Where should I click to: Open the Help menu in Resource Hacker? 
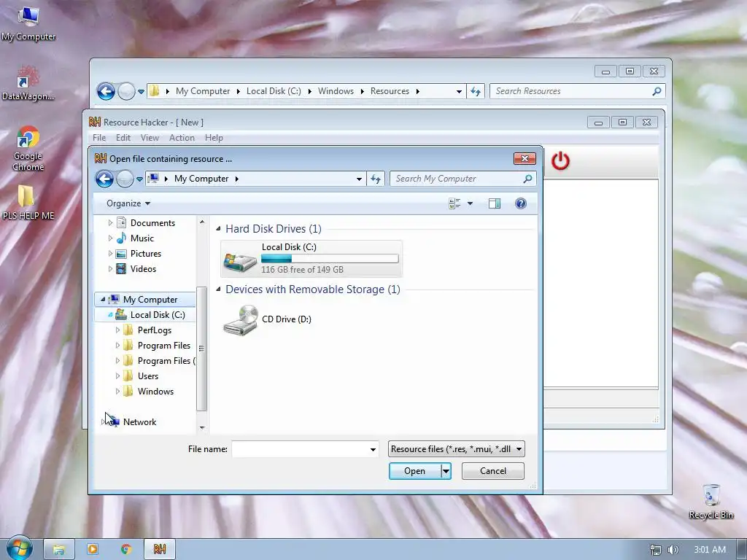(214, 138)
